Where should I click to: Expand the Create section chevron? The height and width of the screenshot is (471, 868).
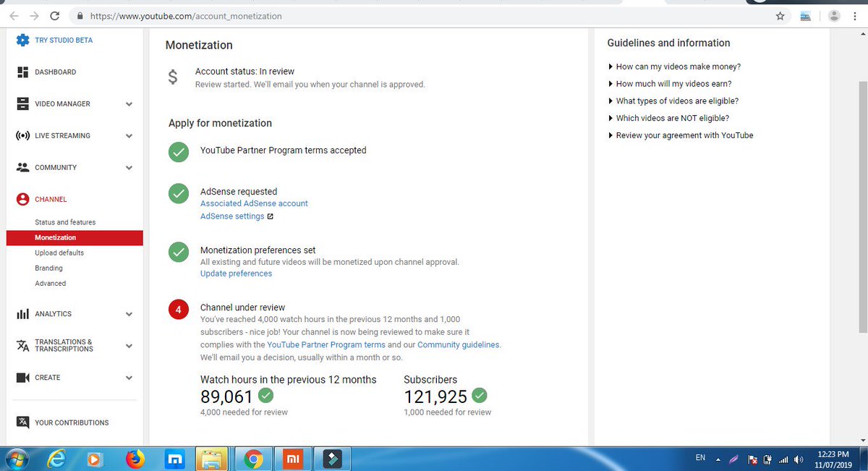pos(129,378)
